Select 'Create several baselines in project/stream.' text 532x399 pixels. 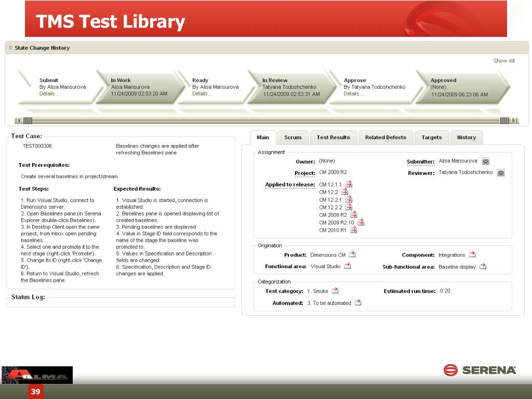click(70, 177)
